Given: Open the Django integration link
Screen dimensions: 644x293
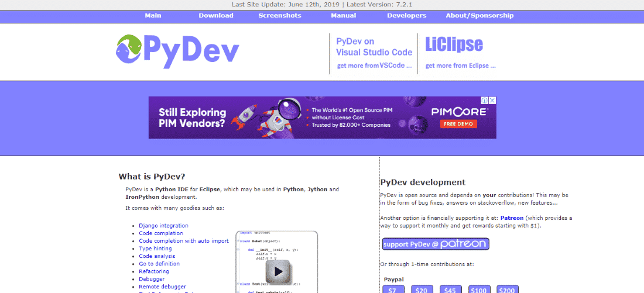Looking at the screenshot, I should pos(163,226).
